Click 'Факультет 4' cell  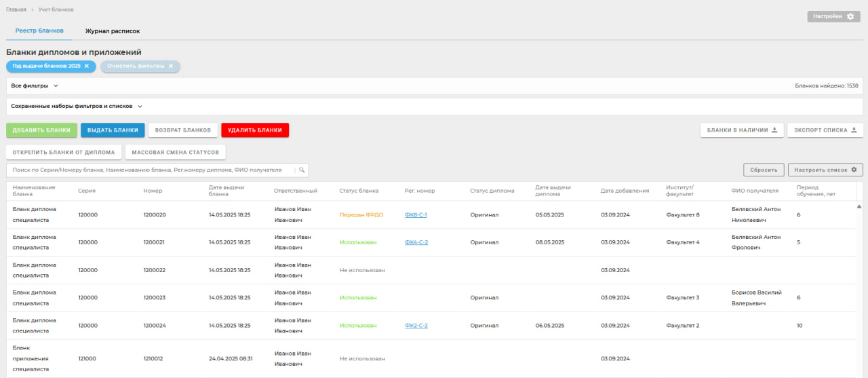pyautogui.click(x=683, y=242)
